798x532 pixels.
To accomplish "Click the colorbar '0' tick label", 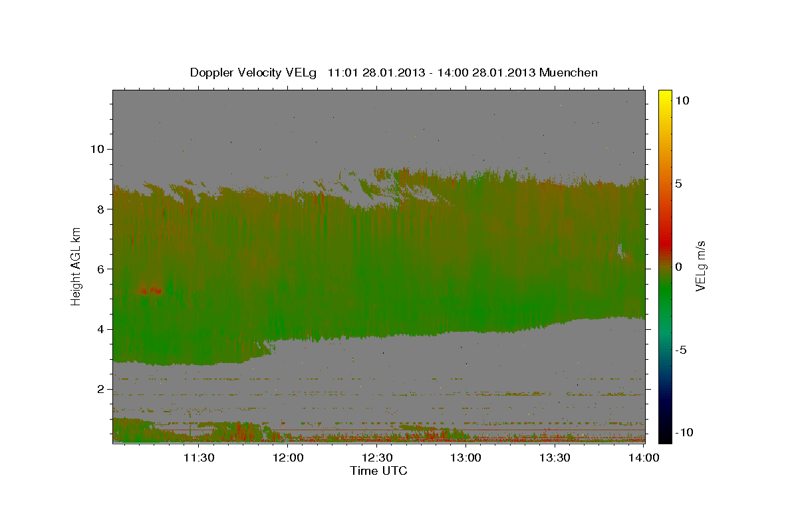I will point(678,267).
